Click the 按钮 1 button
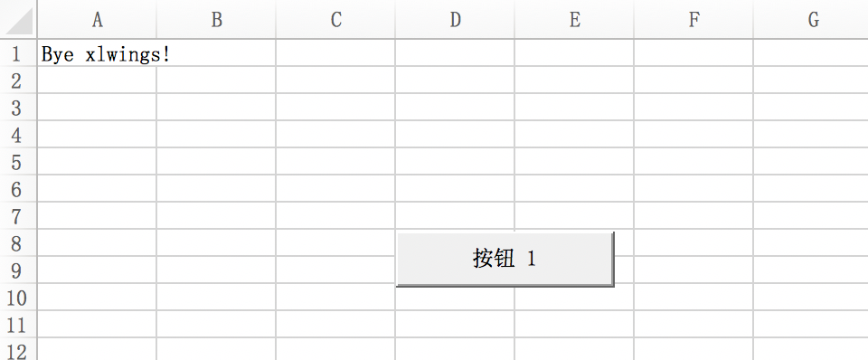 [x=505, y=259]
